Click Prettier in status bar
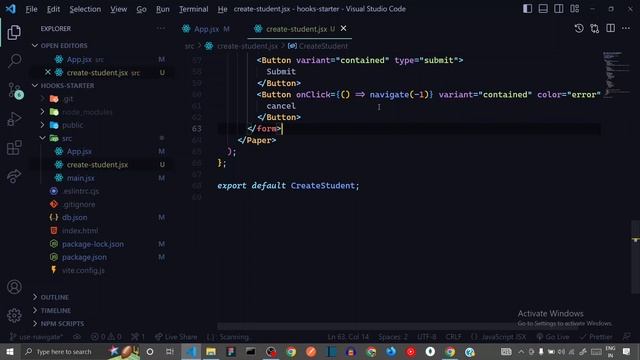Screen dimensions: 640x360 pos(596,337)
